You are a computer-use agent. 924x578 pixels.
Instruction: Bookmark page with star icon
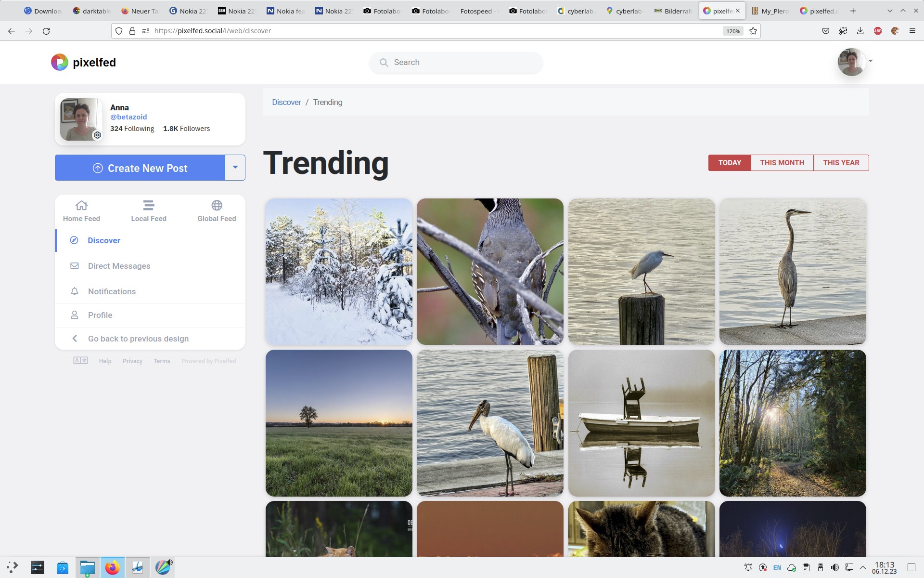pos(753,31)
